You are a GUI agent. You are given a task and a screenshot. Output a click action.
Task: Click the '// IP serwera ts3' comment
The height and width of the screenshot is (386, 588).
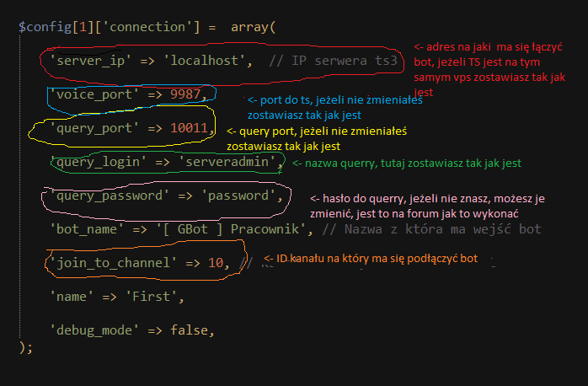pos(334,62)
